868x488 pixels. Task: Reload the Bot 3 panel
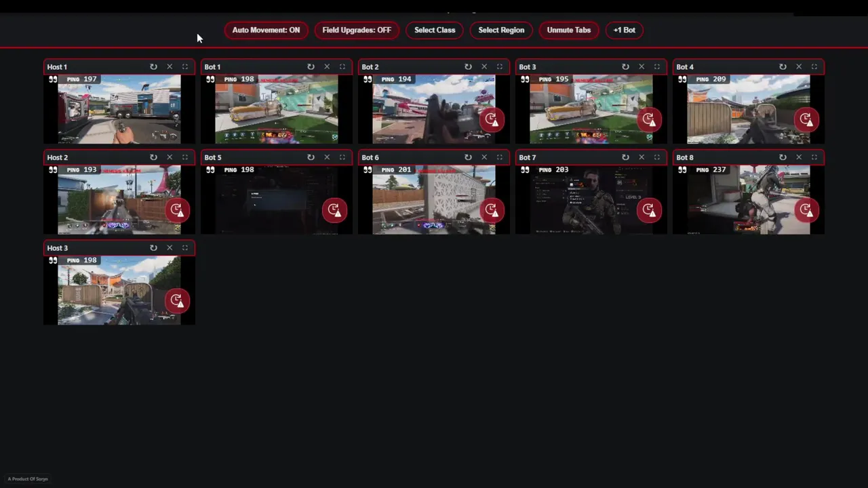[x=625, y=67]
